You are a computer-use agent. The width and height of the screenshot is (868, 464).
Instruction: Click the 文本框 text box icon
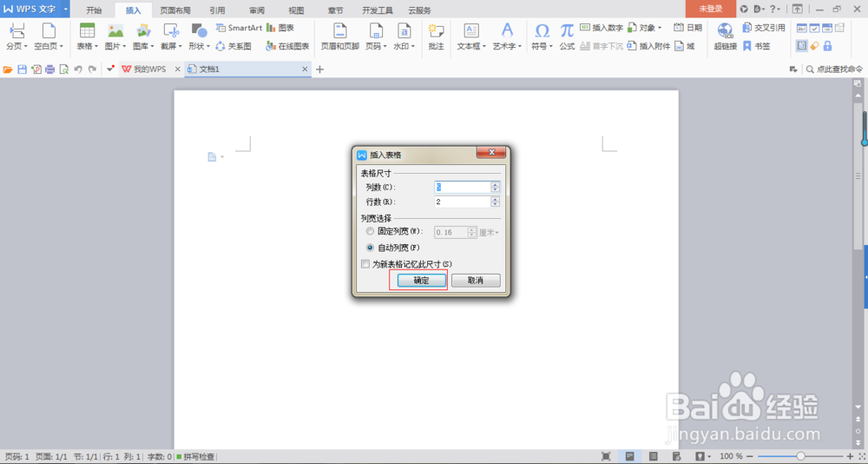point(471,31)
